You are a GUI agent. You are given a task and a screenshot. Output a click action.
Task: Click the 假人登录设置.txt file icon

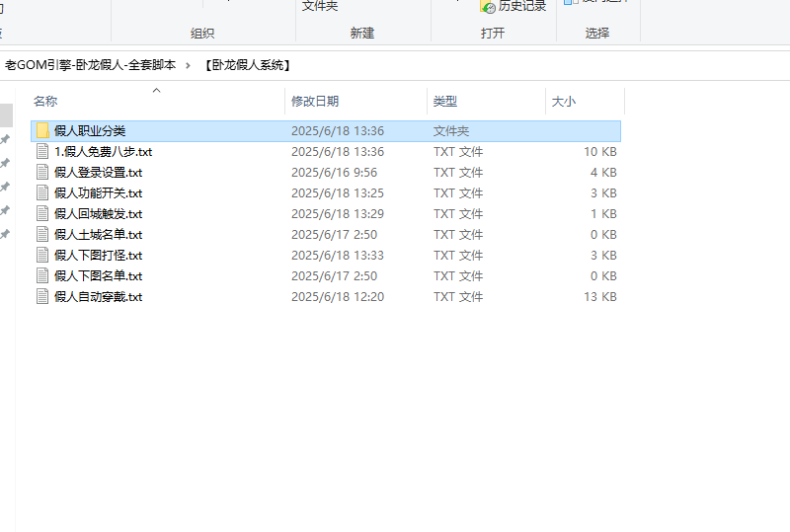(x=42, y=173)
